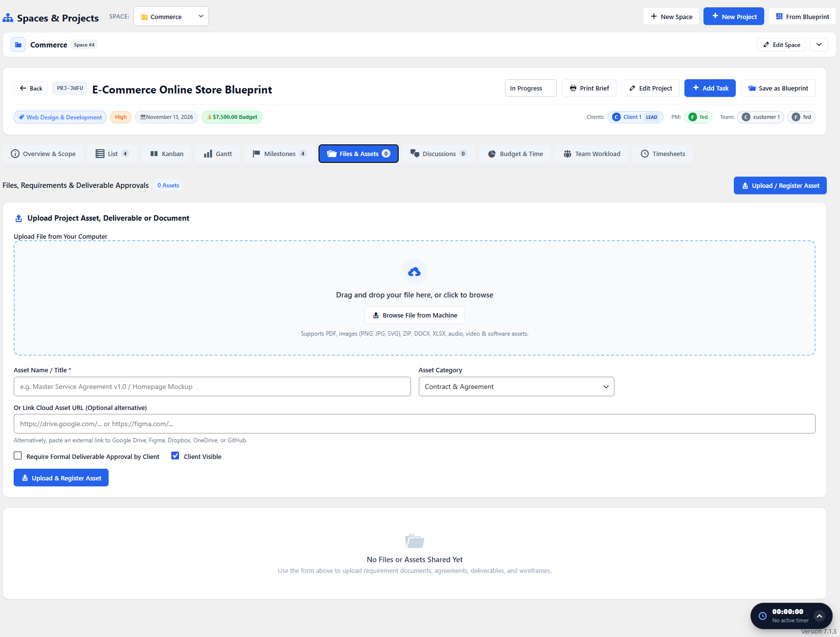840x637 pixels.
Task: Click the Client 1 avatar badge
Action: [616, 117]
